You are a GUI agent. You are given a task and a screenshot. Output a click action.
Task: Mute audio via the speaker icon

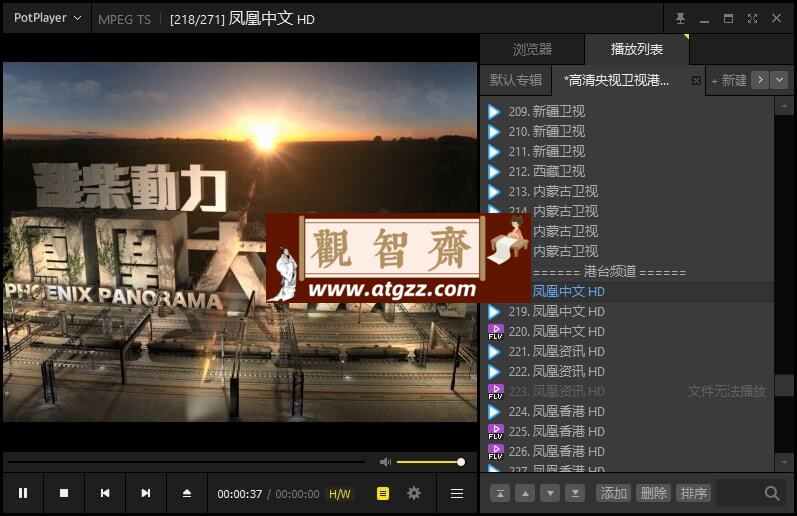pos(385,462)
